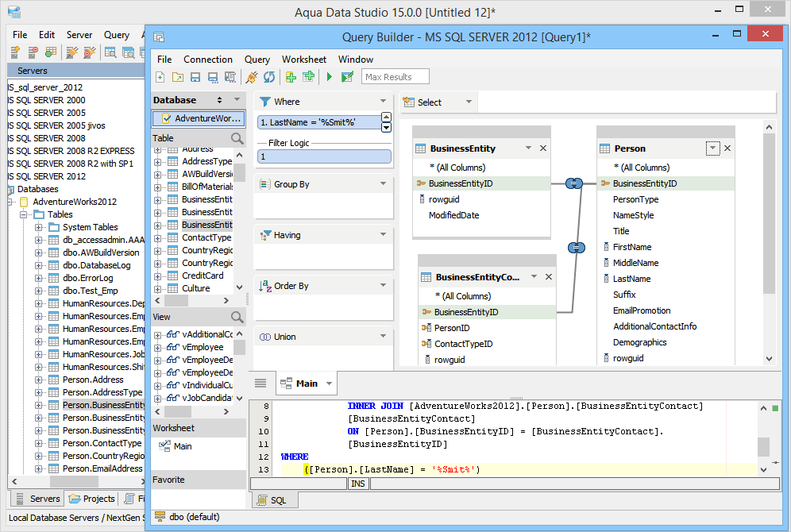Open dropdown arrow next to Main tab
This screenshot has width=791, height=532.
pyautogui.click(x=330, y=384)
